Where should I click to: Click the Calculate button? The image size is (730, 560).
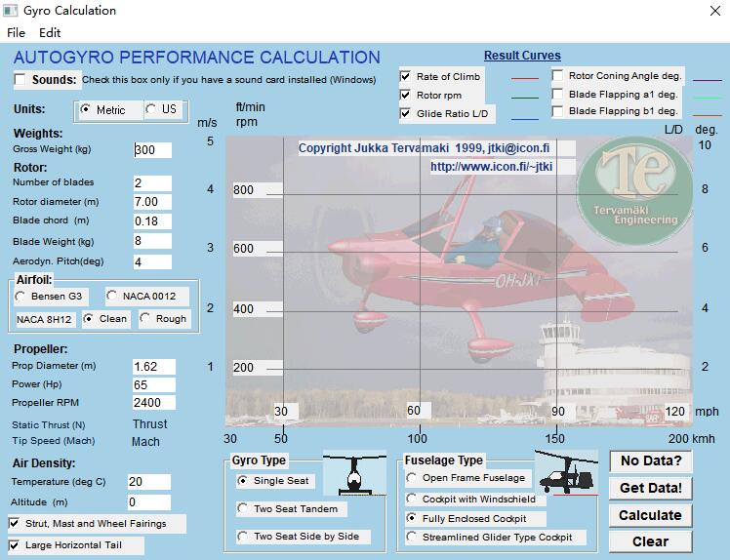(x=650, y=515)
